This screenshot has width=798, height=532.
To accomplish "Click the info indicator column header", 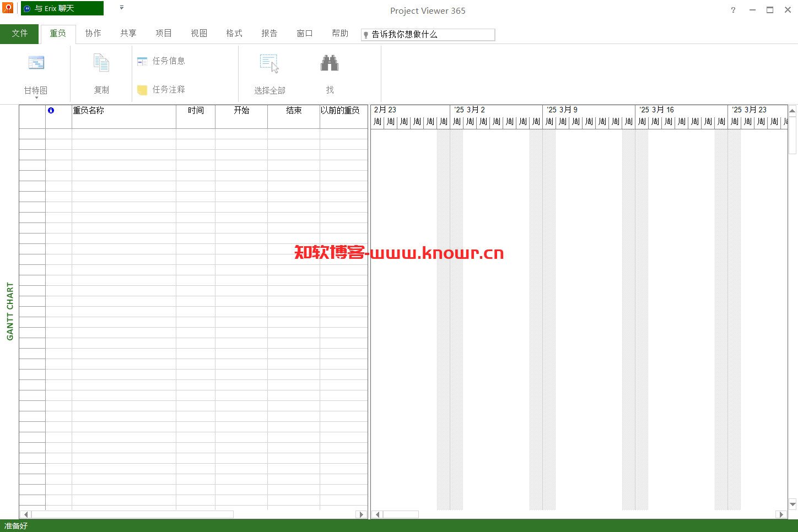I will click(58, 116).
